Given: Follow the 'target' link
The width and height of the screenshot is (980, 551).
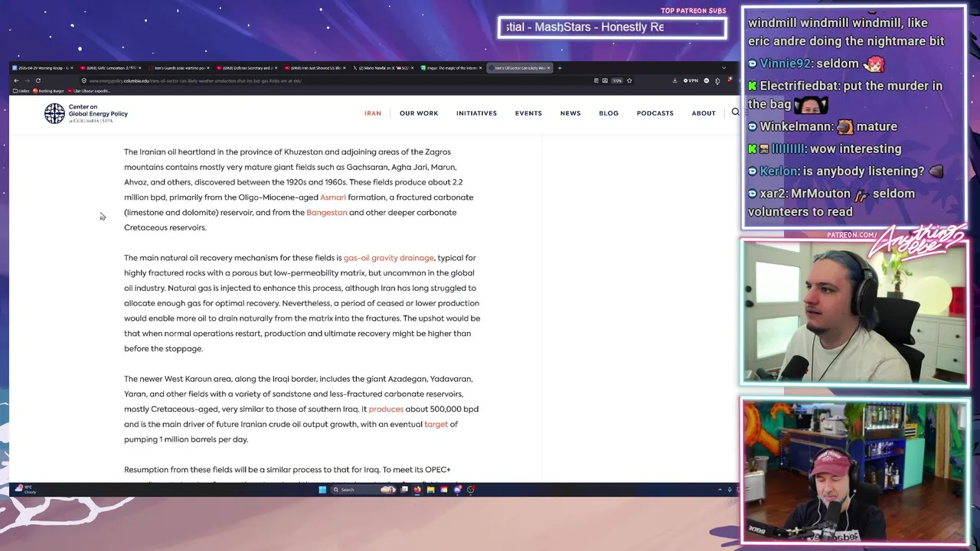Looking at the screenshot, I should (x=436, y=425).
